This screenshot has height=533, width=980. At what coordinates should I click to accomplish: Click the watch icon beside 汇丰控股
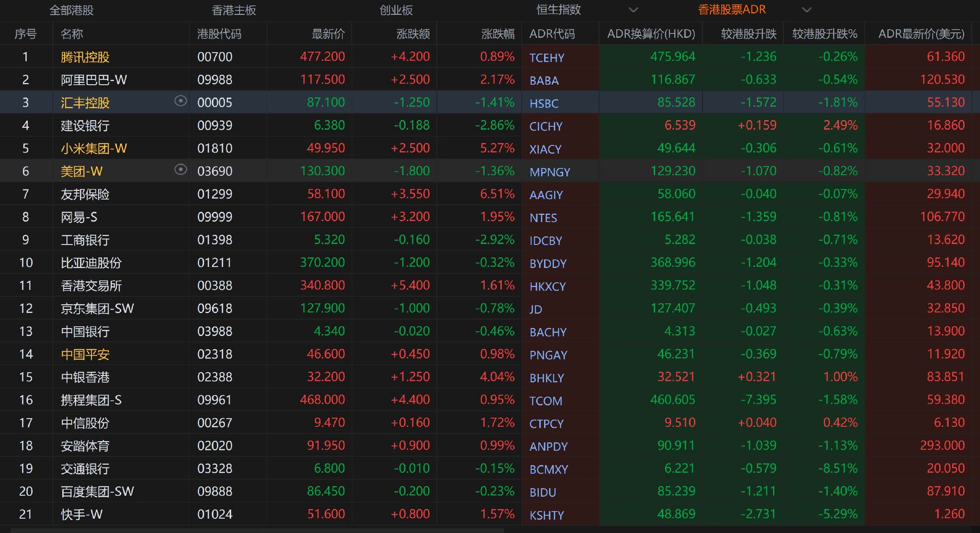(x=180, y=101)
